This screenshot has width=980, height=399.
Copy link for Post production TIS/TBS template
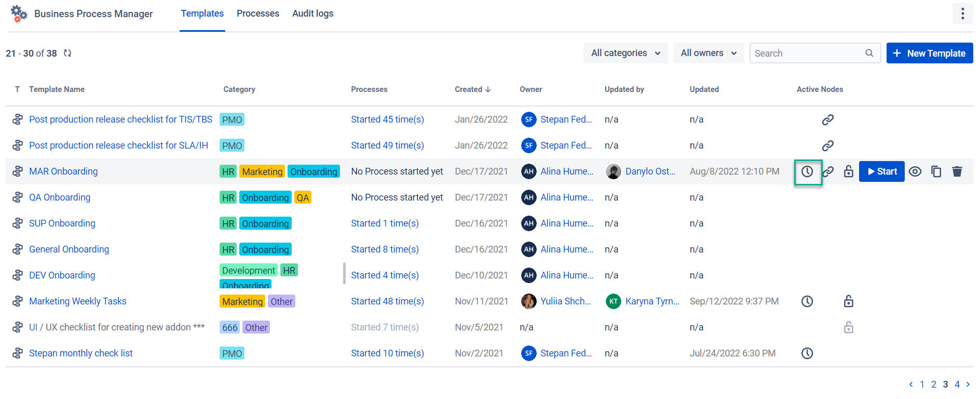point(827,120)
